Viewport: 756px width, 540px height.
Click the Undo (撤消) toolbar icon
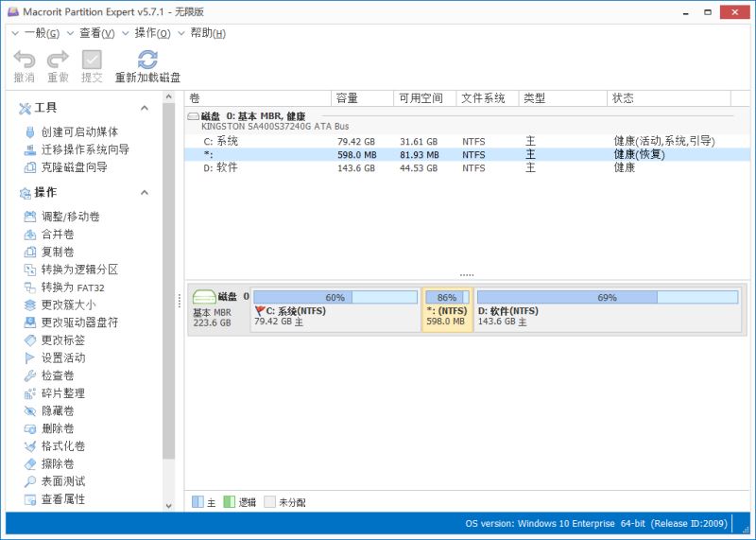tap(25, 61)
